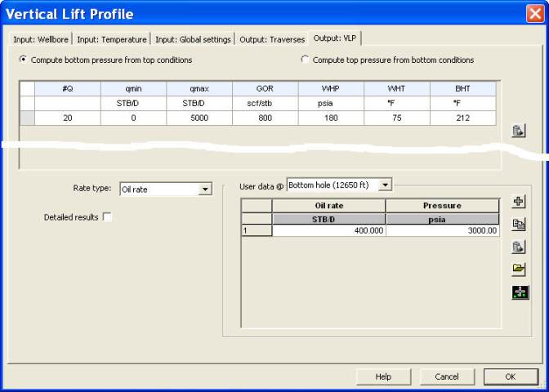549x392 pixels.
Task: Click the WHT column header
Action: (397, 89)
